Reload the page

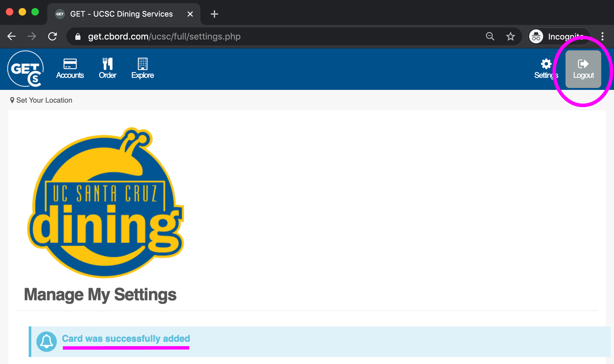coord(52,36)
